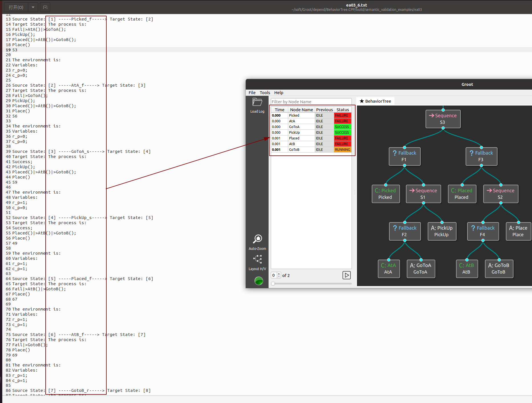
Task: Sort by the Status column header
Action: click(343, 110)
